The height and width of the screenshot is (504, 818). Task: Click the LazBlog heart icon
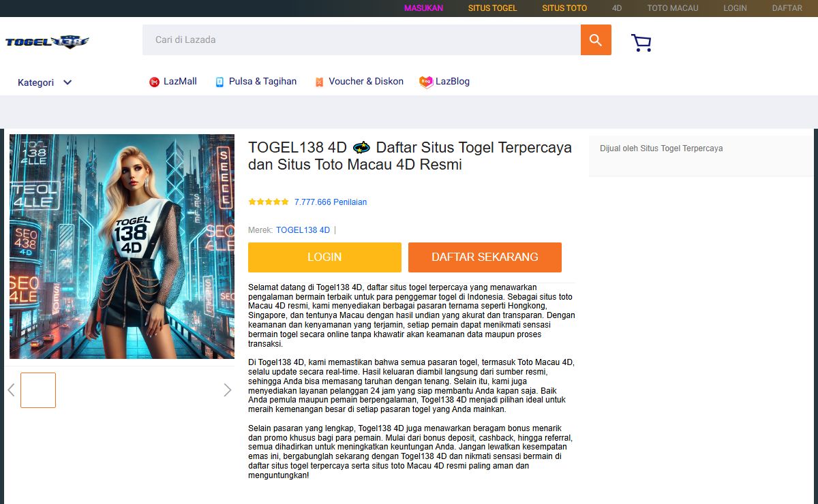pyautogui.click(x=426, y=82)
